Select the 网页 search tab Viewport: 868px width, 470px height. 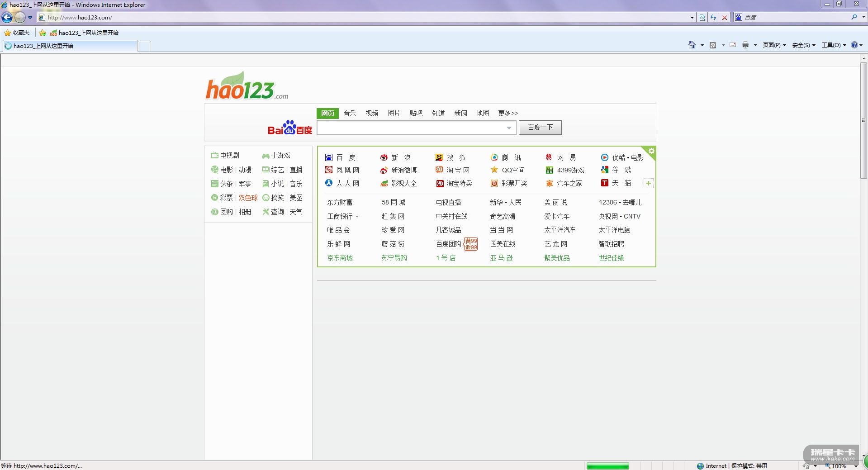coord(328,113)
